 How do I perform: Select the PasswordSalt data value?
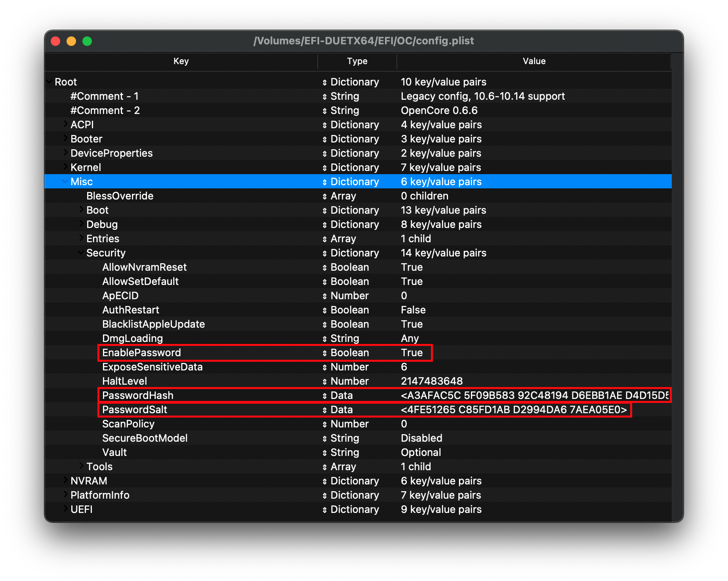tap(514, 410)
